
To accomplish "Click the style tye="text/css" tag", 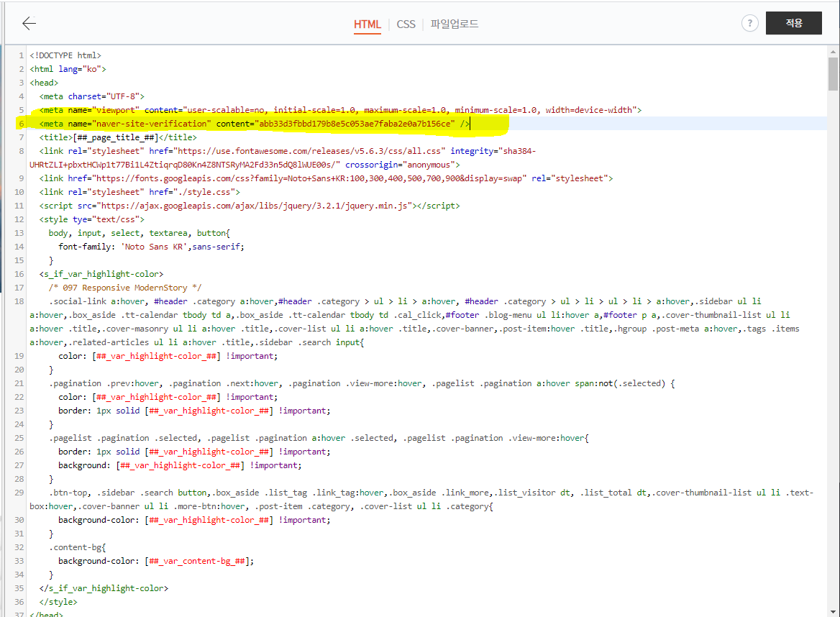I will (91, 219).
